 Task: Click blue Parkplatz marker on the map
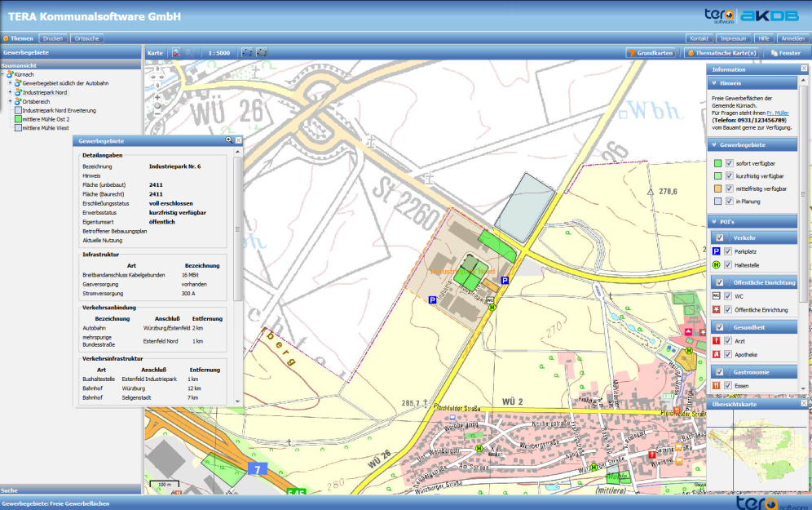pos(505,280)
